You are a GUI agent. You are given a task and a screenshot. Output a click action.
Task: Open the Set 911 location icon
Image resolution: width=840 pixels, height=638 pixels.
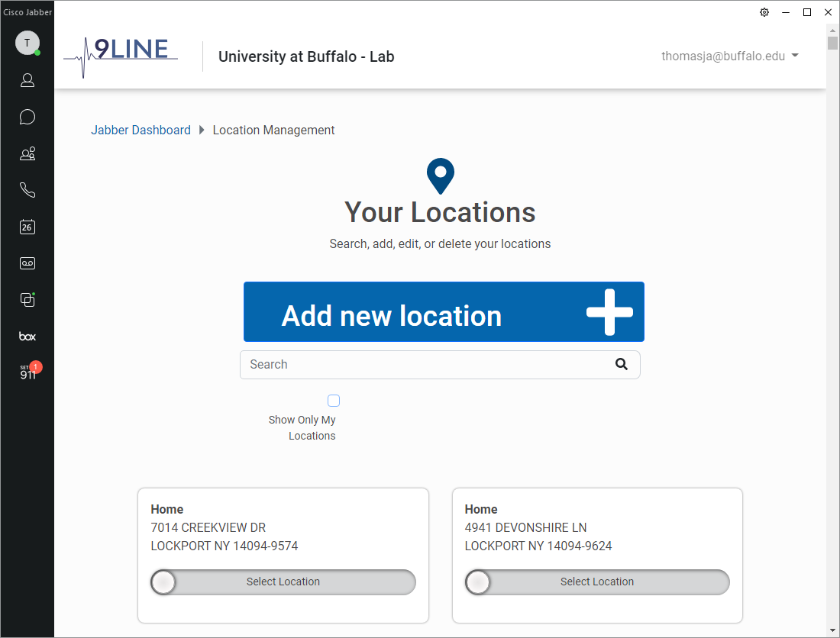point(27,373)
